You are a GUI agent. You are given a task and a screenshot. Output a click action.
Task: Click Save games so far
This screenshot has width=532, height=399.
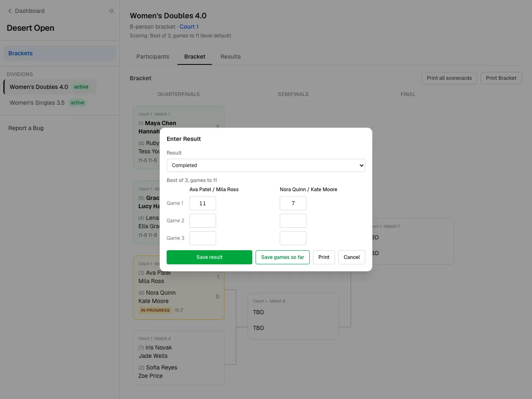click(283, 257)
